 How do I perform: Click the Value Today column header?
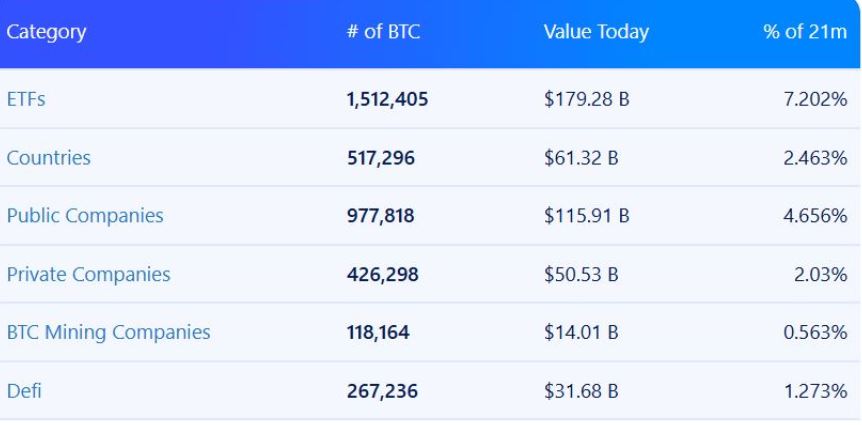pyautogui.click(x=596, y=32)
